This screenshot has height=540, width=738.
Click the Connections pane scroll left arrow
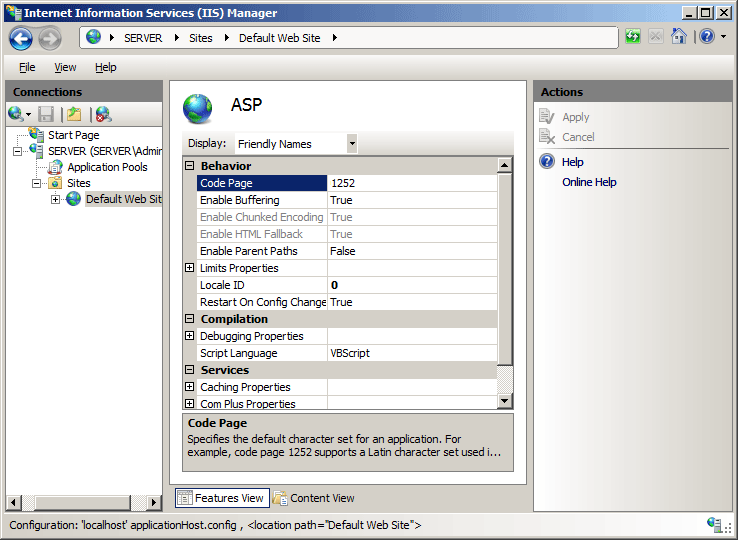[14, 502]
